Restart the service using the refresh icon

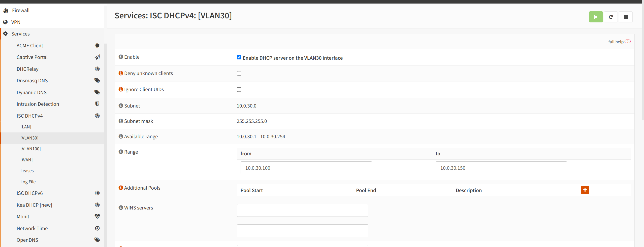pyautogui.click(x=611, y=17)
